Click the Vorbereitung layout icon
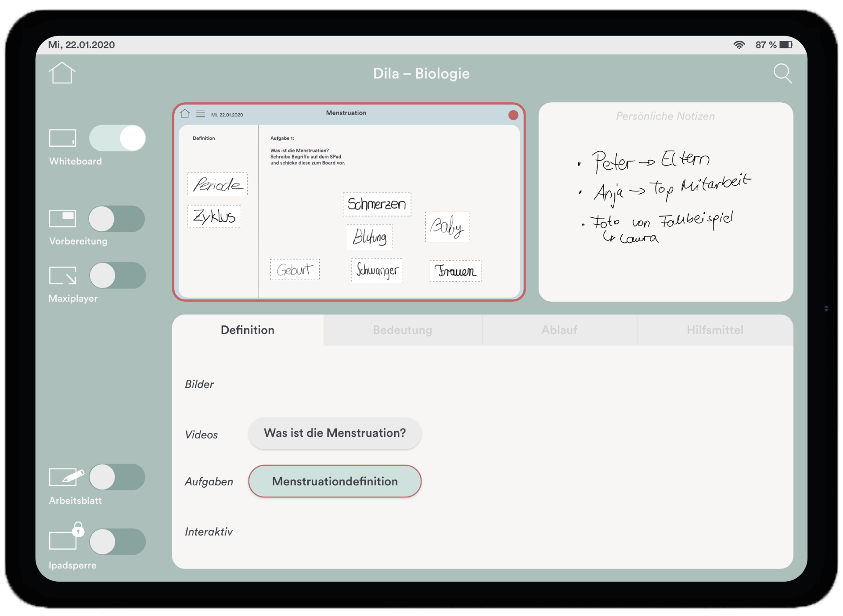This screenshot has width=843, height=616. pyautogui.click(x=62, y=218)
